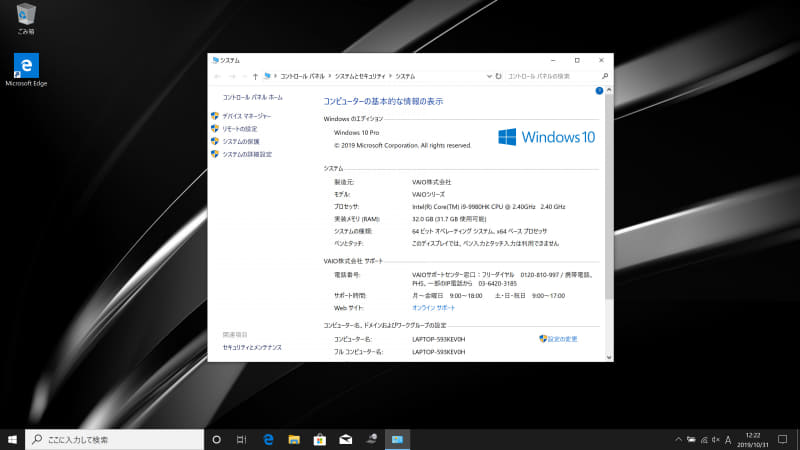Open リモートの設定 link
Viewport: 800px width, 450px height.
(239, 129)
